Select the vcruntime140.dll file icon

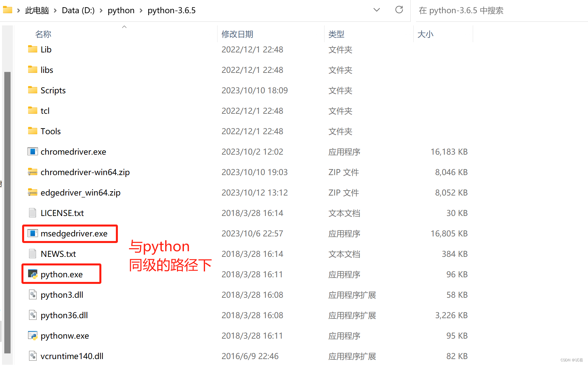[32, 356]
